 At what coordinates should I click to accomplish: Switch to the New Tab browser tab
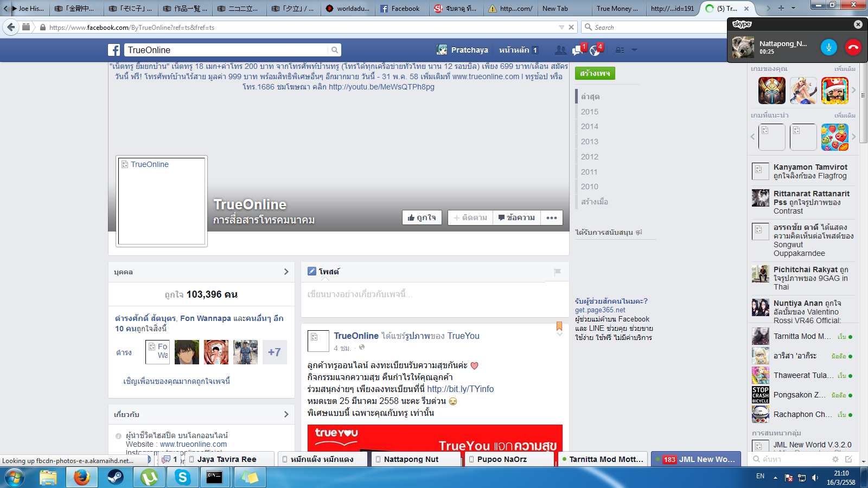click(x=565, y=9)
